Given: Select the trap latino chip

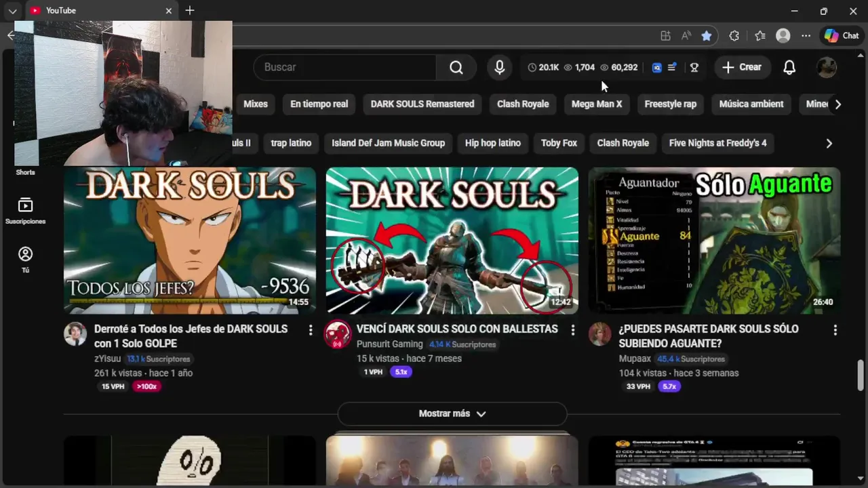Looking at the screenshot, I should coord(291,143).
